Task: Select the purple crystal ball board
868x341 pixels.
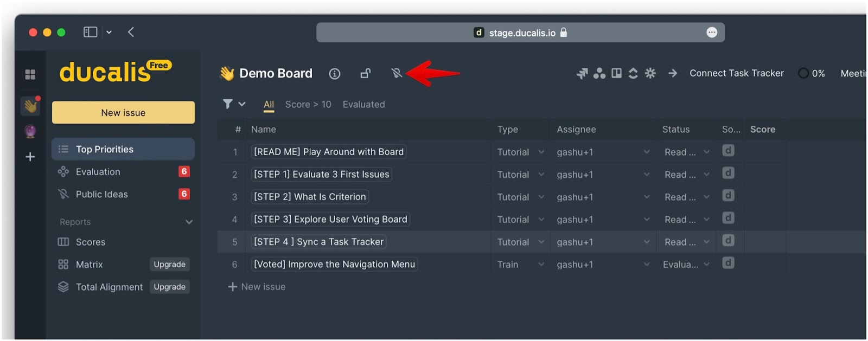Action: point(30,131)
